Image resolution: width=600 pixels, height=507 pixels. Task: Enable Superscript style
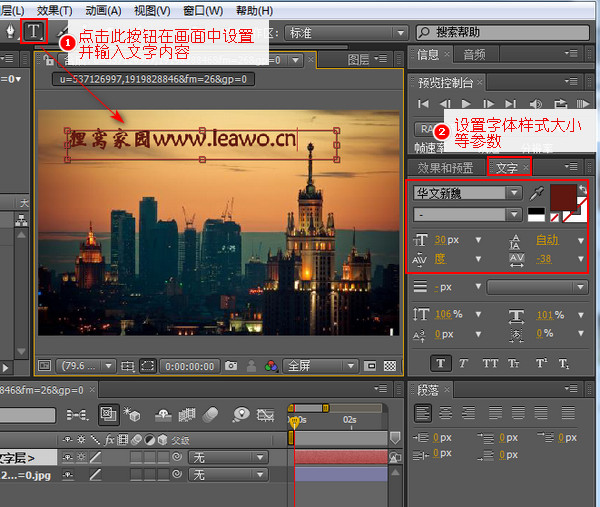click(x=541, y=363)
